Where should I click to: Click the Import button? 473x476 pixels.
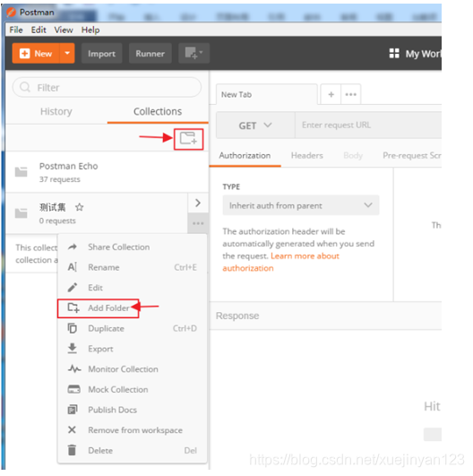coord(101,54)
